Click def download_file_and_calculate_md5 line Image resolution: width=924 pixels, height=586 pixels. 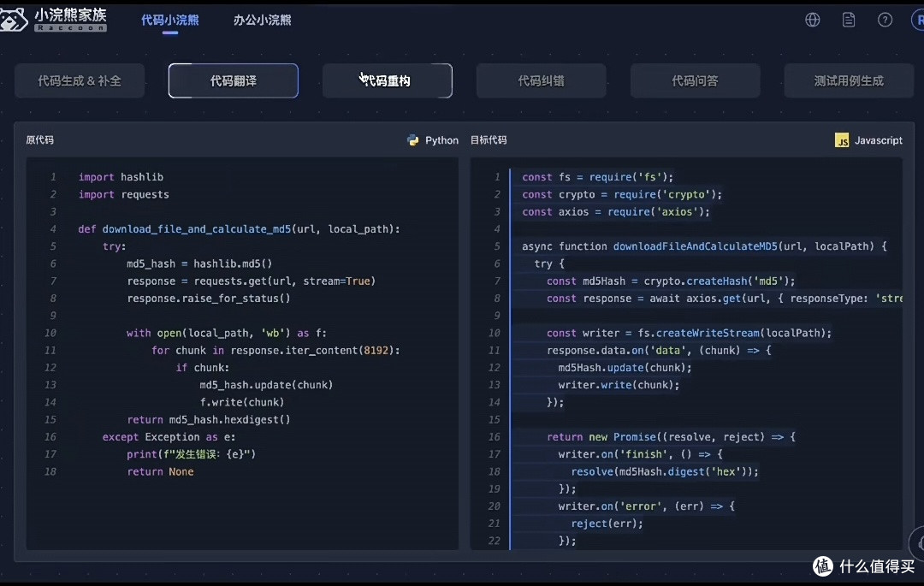click(x=239, y=229)
